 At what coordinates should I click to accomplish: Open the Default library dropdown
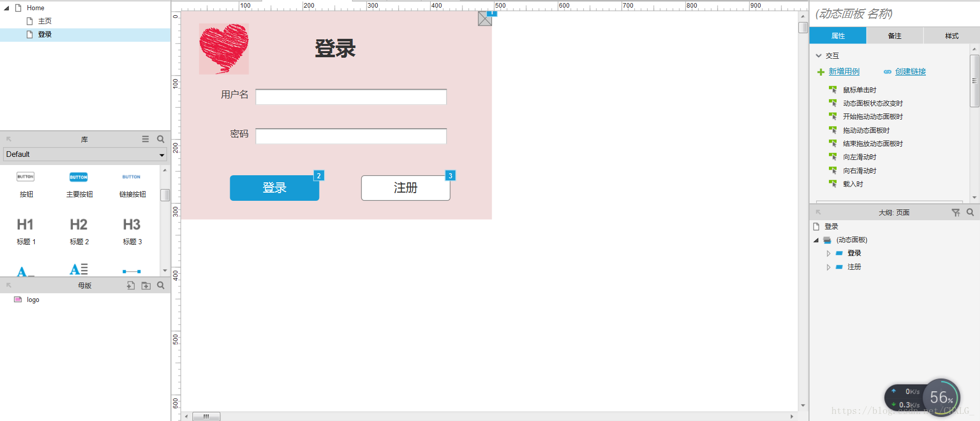85,154
